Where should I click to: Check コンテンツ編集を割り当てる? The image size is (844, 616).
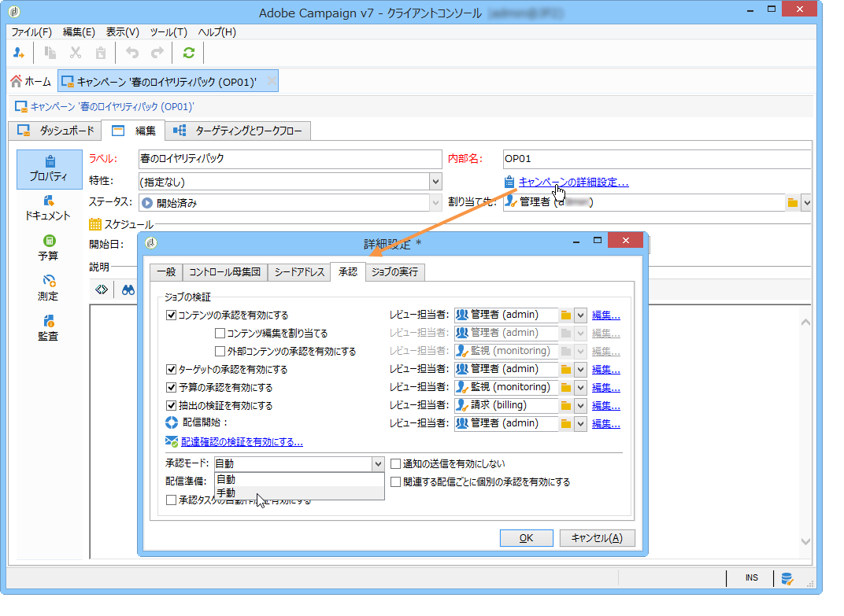tap(220, 334)
